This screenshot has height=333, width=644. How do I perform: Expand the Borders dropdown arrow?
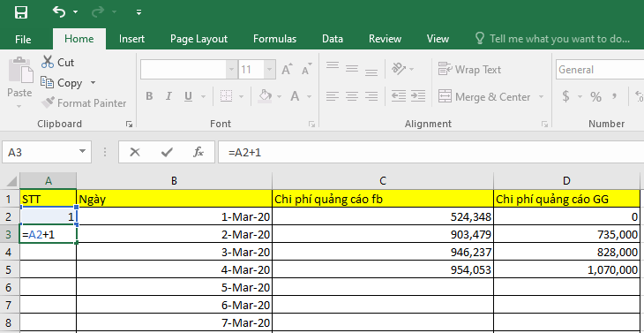(x=241, y=97)
